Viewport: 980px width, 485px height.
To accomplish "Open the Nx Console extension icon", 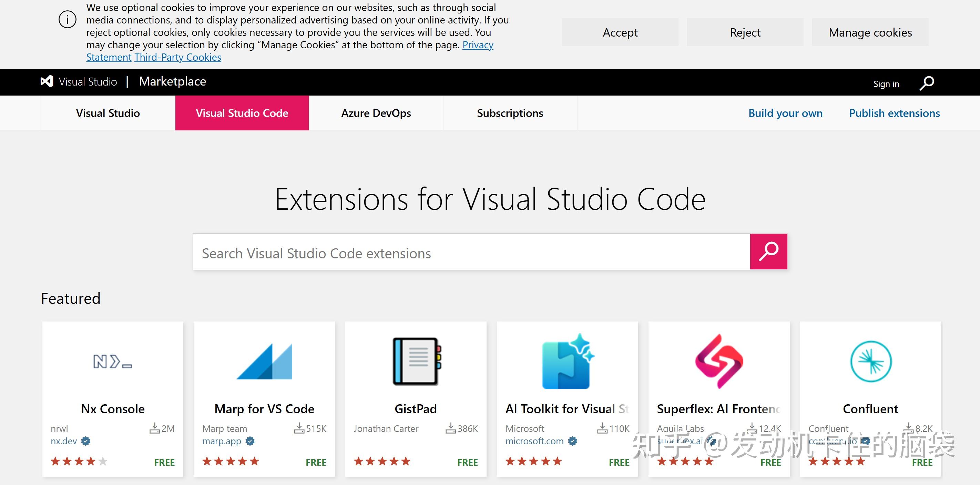I will [113, 361].
